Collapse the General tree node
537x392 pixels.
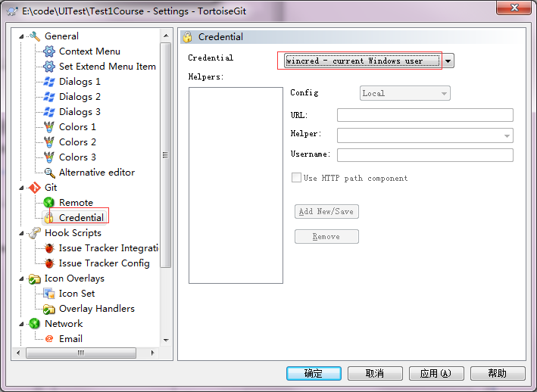pyautogui.click(x=21, y=36)
